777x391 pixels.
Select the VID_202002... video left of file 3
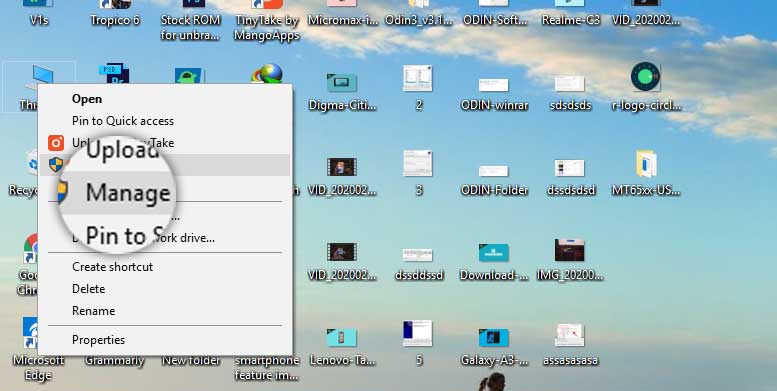pyautogui.click(x=342, y=177)
